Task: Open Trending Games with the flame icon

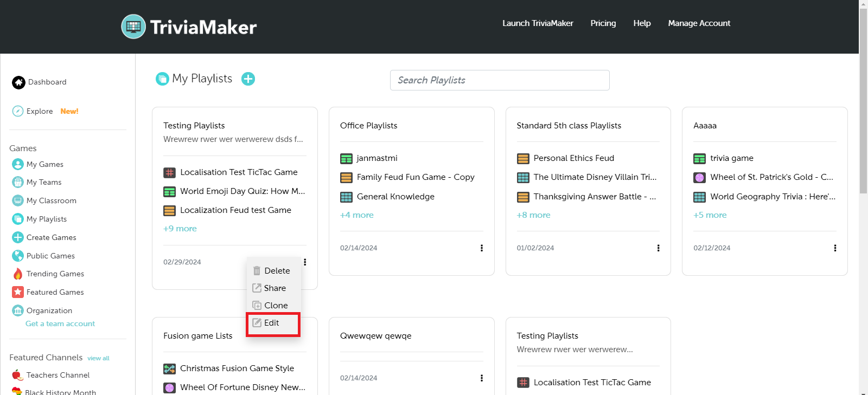Action: coord(18,274)
